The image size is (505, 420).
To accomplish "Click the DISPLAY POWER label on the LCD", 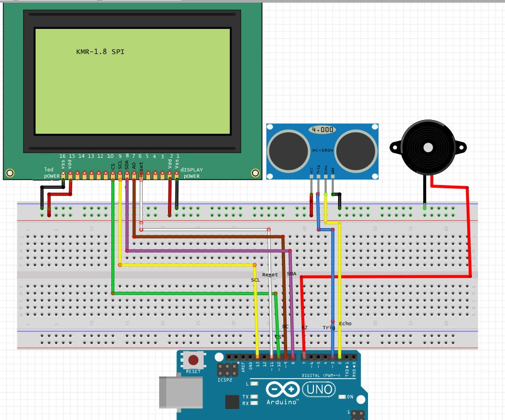I will [x=192, y=173].
